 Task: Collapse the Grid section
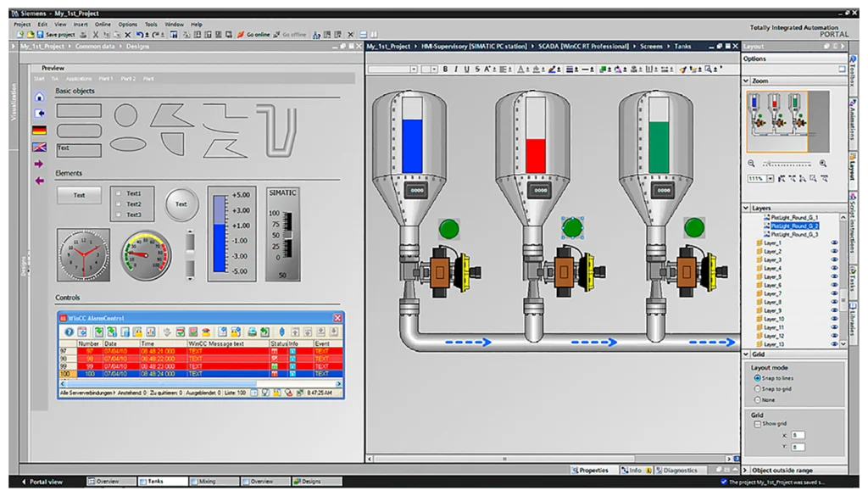(746, 354)
